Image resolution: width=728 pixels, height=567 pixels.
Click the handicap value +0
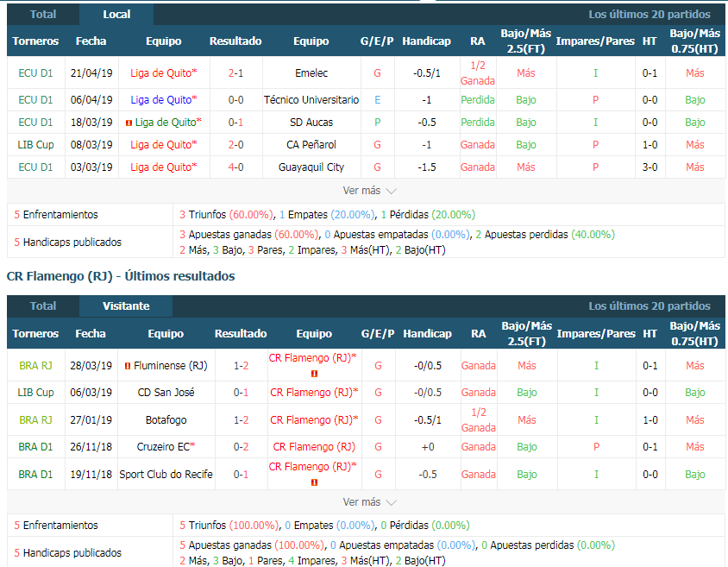pos(428,447)
